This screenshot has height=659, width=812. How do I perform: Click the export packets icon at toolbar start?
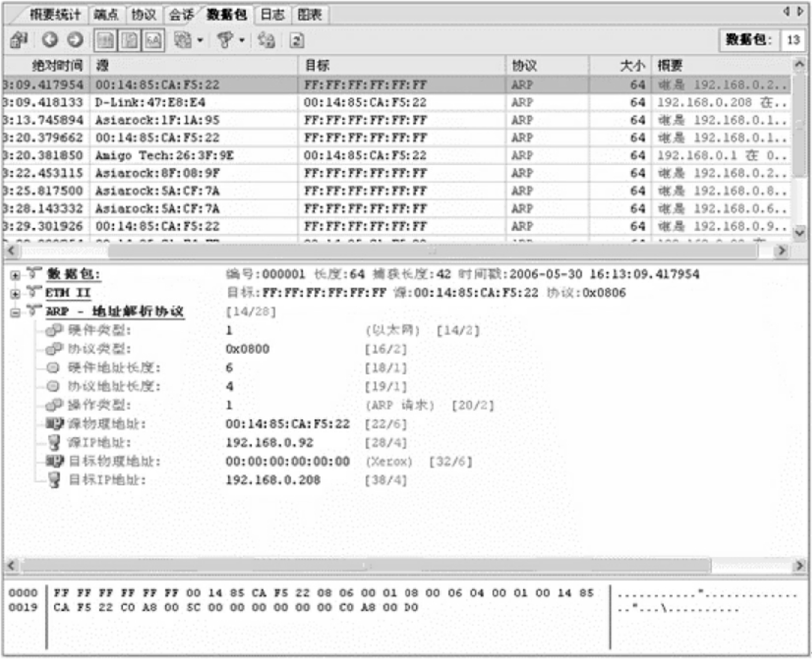(18, 40)
